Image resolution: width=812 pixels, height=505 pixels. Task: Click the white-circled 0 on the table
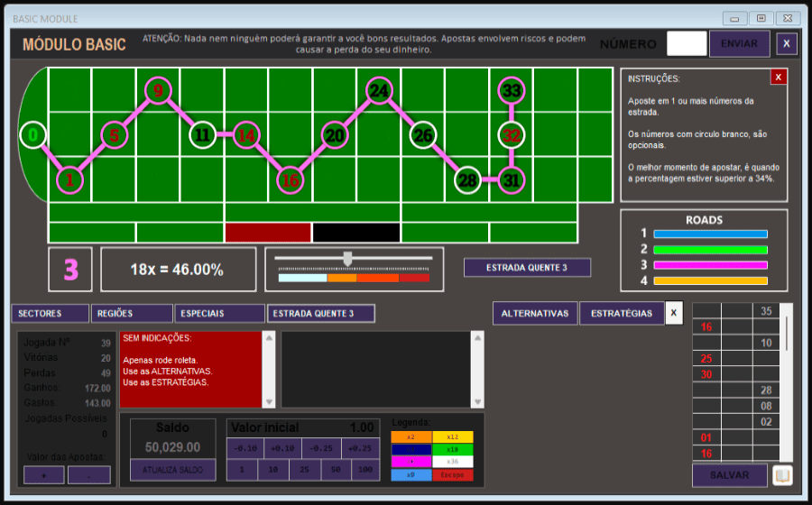pyautogui.click(x=32, y=135)
